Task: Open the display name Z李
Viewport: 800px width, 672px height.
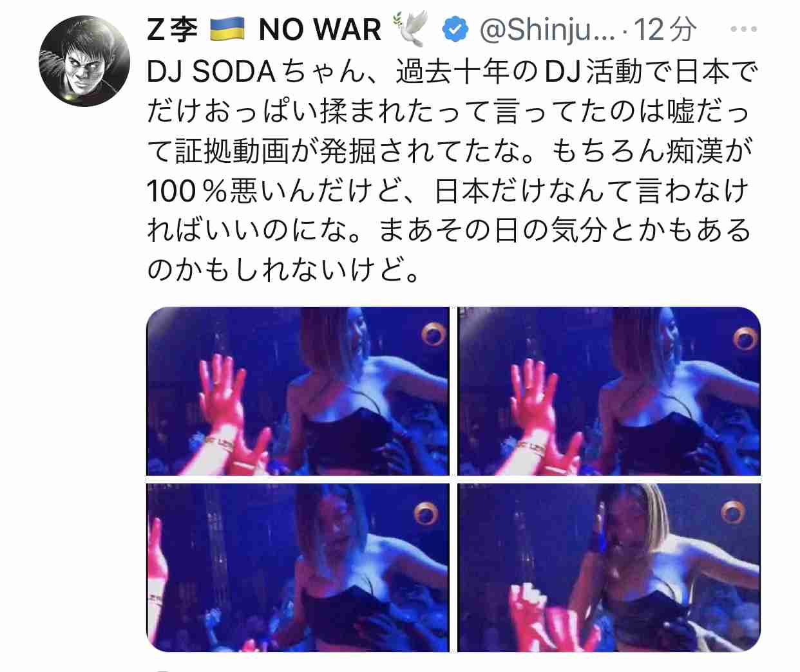Action: (x=173, y=30)
